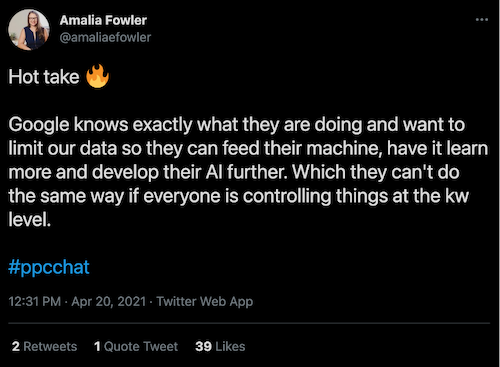This screenshot has width=500, height=367.
Task: Open the Amalia Fowler display name link
Action: point(103,21)
